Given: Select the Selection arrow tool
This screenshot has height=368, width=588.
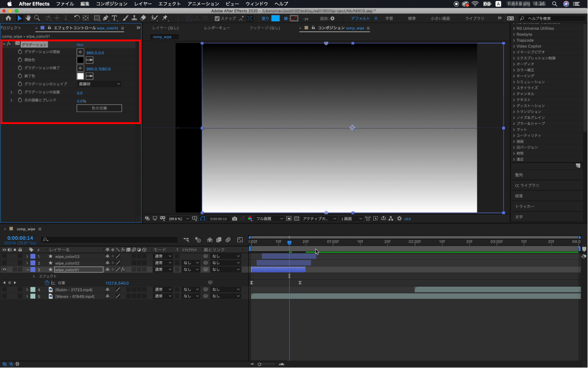Looking at the screenshot, I should (x=19, y=18).
